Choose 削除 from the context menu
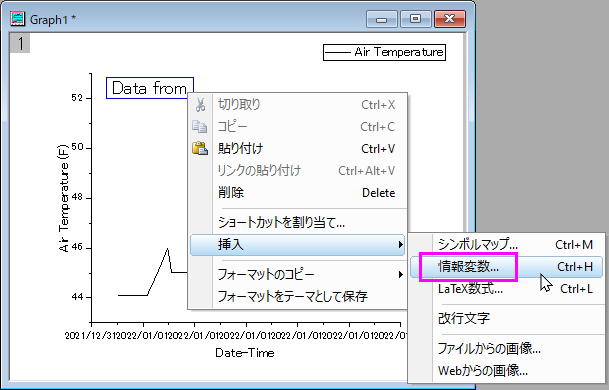609x390 pixels. coord(297,193)
